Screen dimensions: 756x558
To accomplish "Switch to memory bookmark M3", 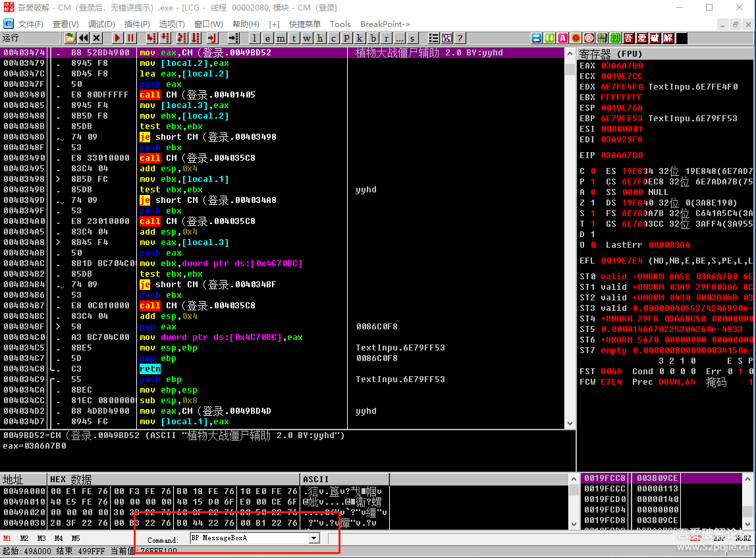I will 41,538.
